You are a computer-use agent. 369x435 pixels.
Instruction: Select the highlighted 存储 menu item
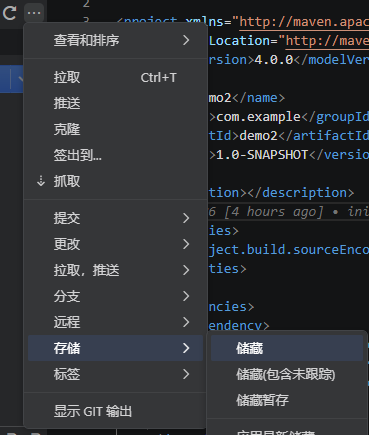[115, 348]
